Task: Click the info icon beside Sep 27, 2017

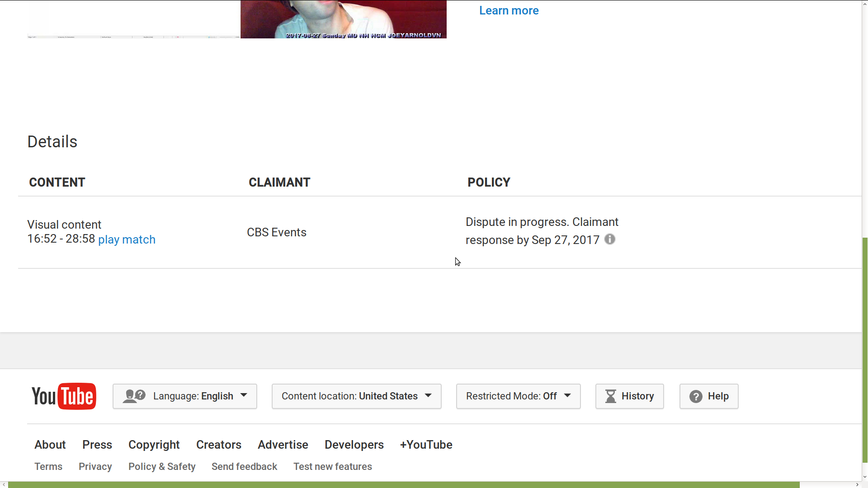Action: 610,239
